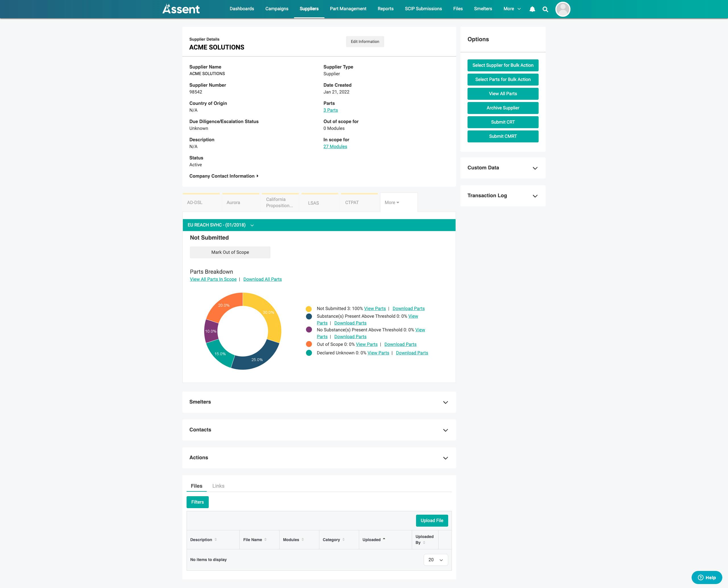Click the Assent logo

coord(181,9)
